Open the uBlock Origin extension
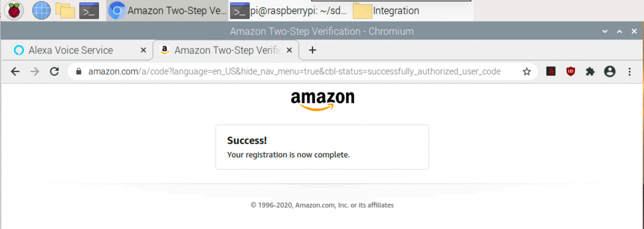 point(570,71)
